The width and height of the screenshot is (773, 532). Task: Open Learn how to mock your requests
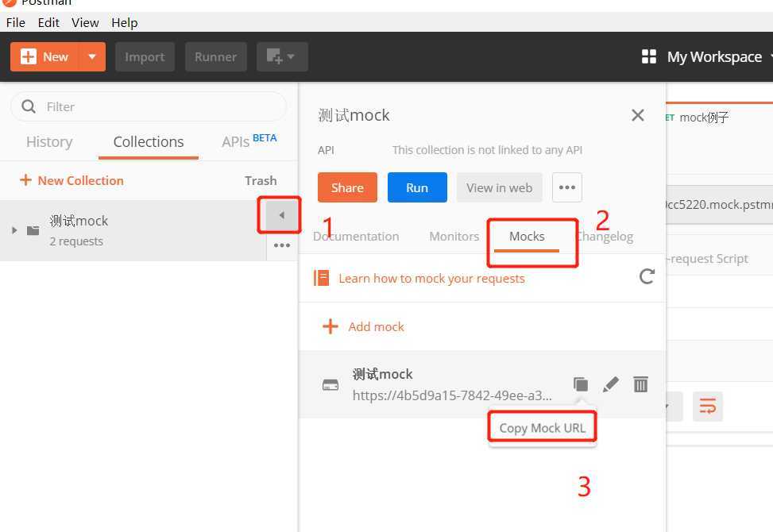pos(431,279)
